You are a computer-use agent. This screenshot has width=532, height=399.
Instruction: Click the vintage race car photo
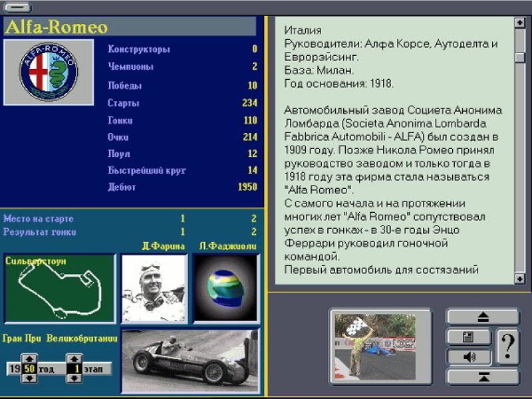[190, 360]
